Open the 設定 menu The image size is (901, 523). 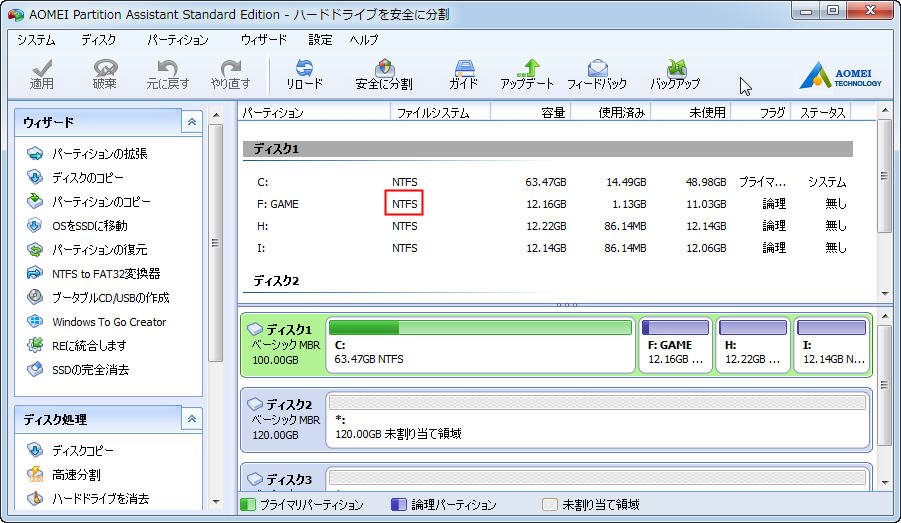(x=320, y=40)
